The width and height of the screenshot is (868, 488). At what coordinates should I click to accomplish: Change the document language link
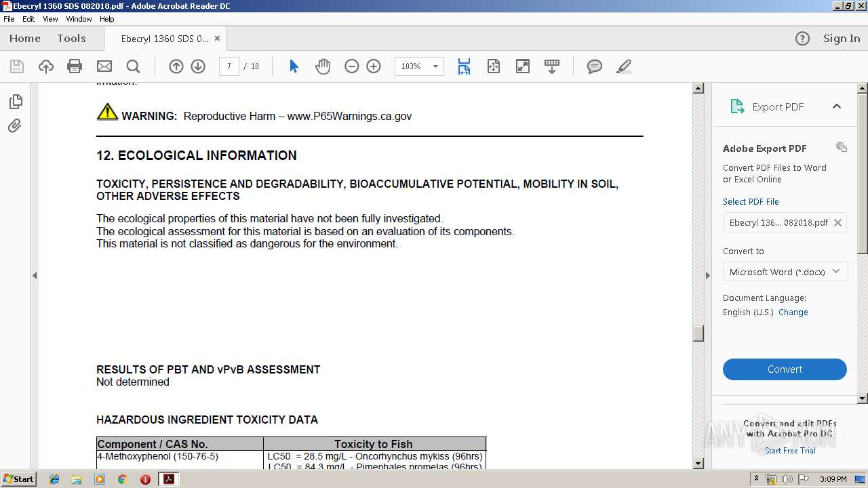tap(793, 312)
